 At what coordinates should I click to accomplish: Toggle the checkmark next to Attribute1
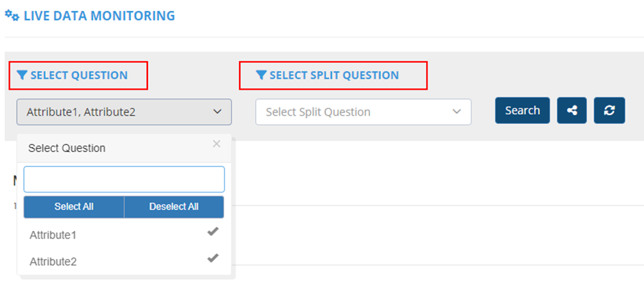213,232
